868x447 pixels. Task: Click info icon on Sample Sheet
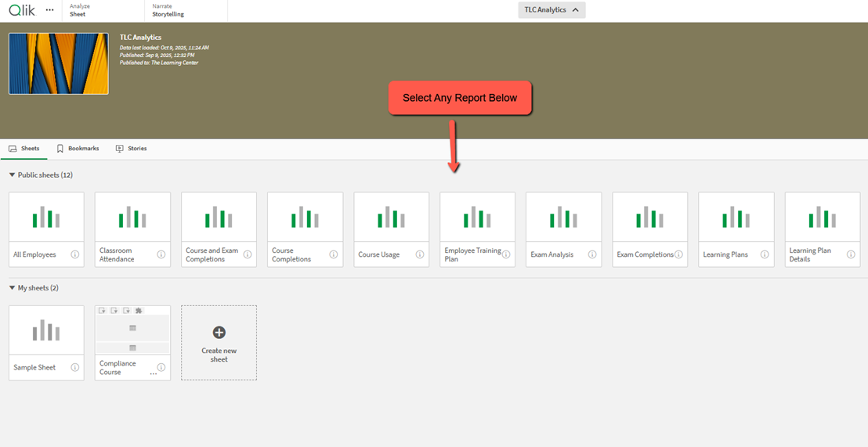point(75,367)
